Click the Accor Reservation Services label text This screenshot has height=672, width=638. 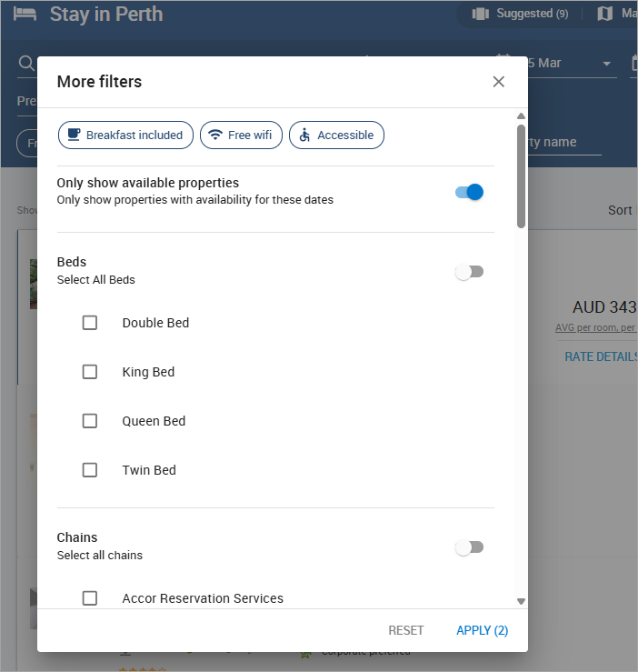[203, 598]
